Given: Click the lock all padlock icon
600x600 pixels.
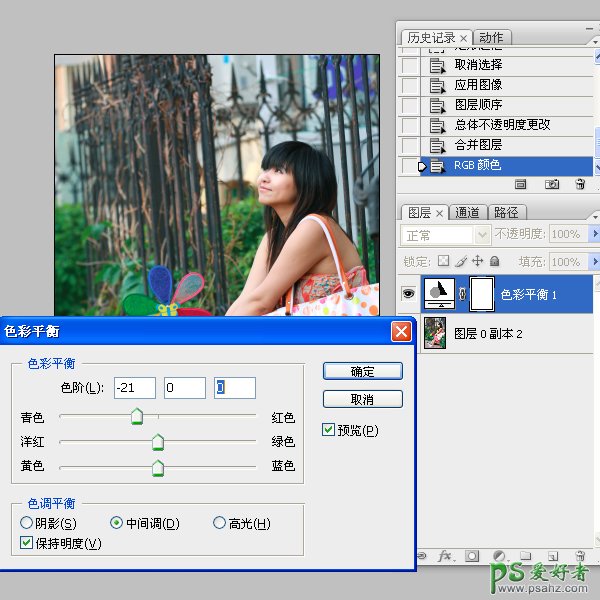Looking at the screenshot, I should click(x=494, y=262).
